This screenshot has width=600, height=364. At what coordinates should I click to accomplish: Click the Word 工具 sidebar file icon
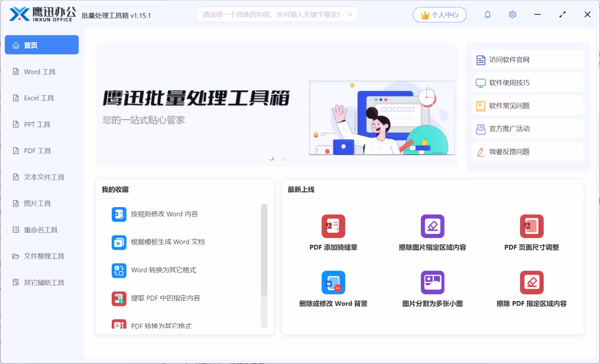point(16,72)
